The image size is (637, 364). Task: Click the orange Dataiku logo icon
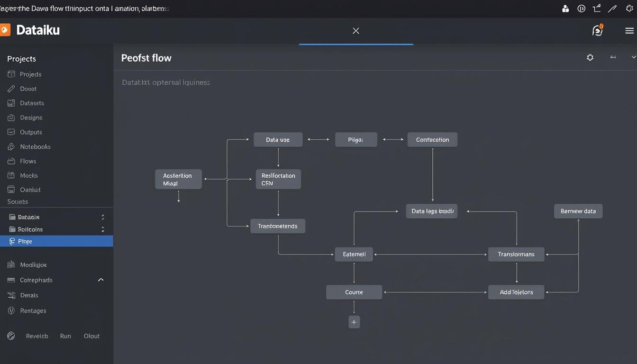pos(4,30)
